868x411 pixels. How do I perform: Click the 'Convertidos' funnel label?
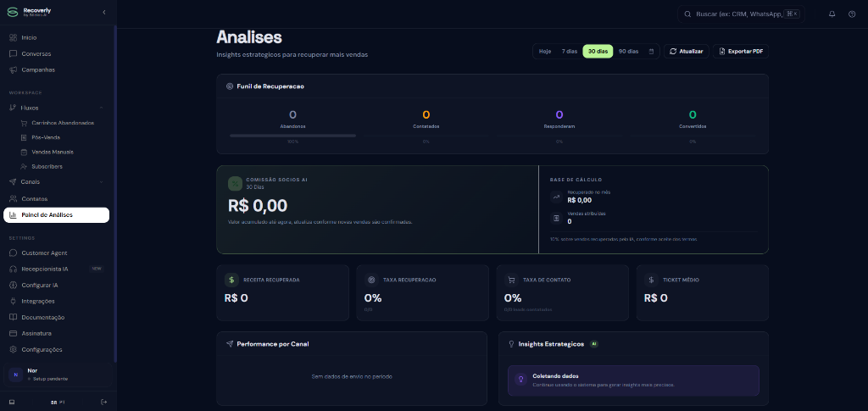pyautogui.click(x=693, y=126)
